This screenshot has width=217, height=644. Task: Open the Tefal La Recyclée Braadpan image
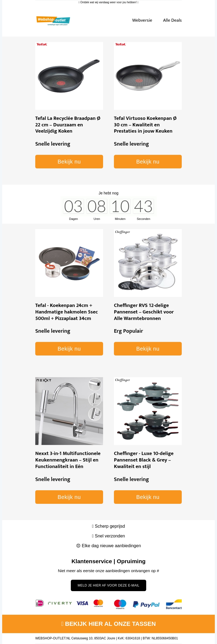69,76
